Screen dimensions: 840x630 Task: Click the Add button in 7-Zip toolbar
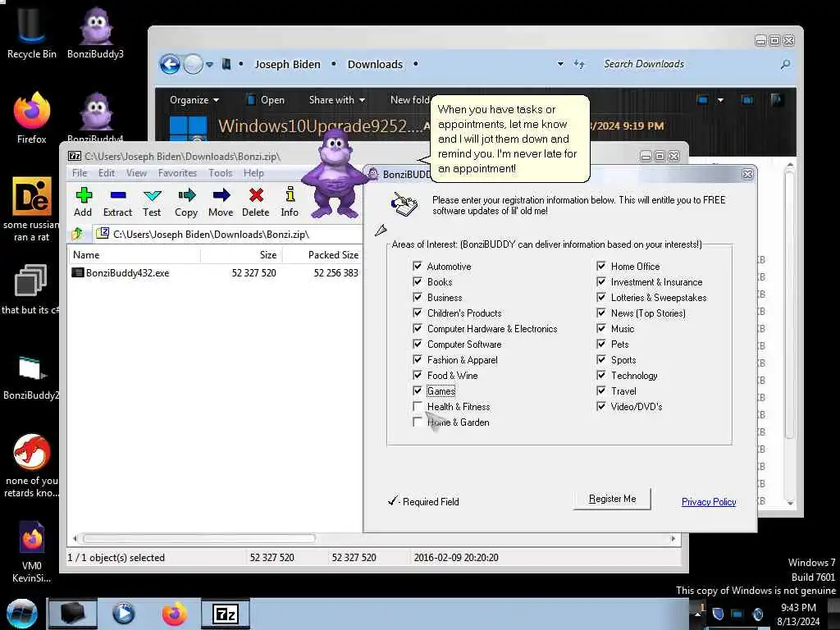pos(83,202)
